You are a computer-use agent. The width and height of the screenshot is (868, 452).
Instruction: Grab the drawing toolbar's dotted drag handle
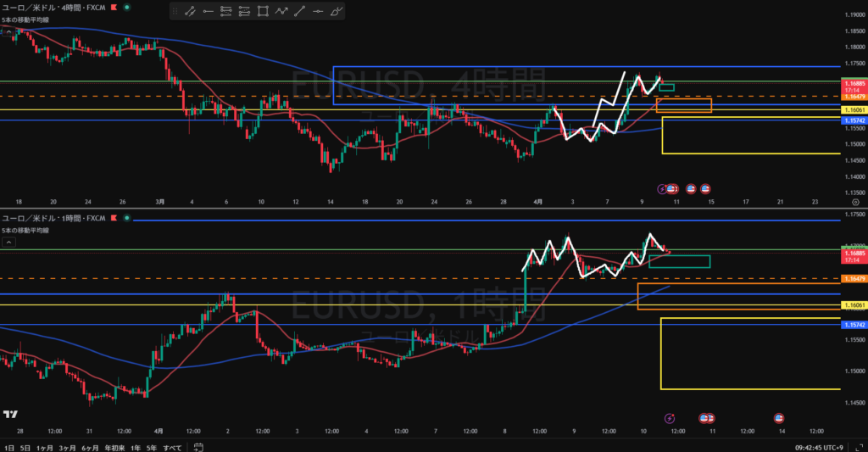click(175, 11)
